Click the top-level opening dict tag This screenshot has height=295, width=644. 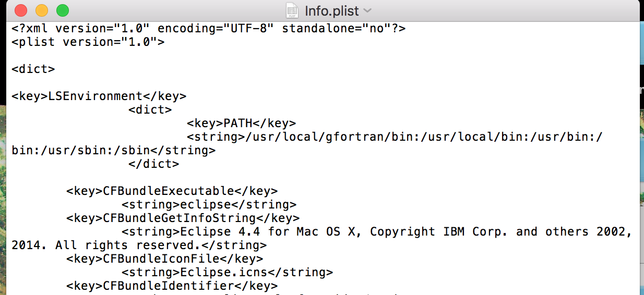click(33, 69)
